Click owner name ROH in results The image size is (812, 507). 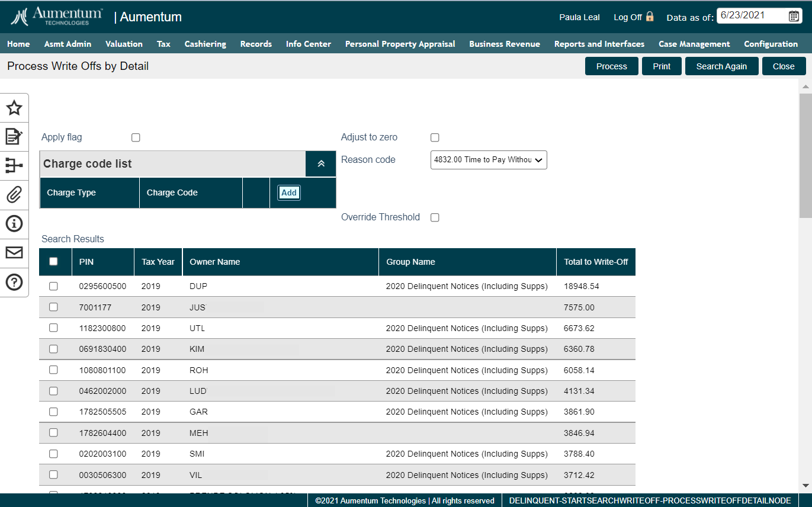[199, 370]
